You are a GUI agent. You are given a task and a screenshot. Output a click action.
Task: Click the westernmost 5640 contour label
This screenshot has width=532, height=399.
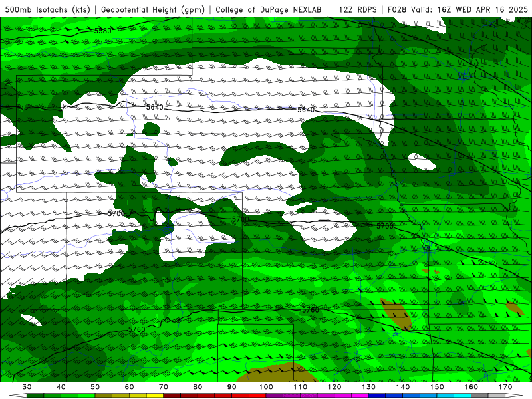(155, 107)
